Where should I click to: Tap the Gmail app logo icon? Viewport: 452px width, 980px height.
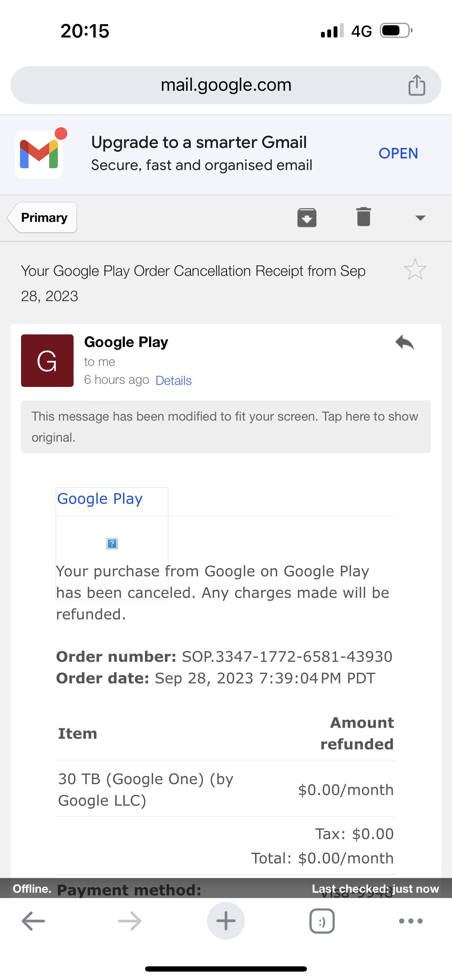coord(39,154)
